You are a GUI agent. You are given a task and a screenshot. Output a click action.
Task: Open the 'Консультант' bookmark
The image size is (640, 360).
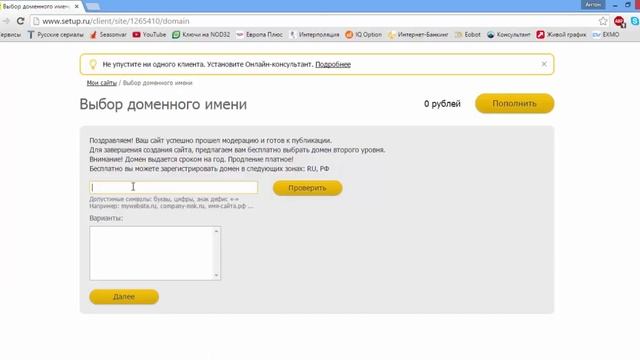509,35
